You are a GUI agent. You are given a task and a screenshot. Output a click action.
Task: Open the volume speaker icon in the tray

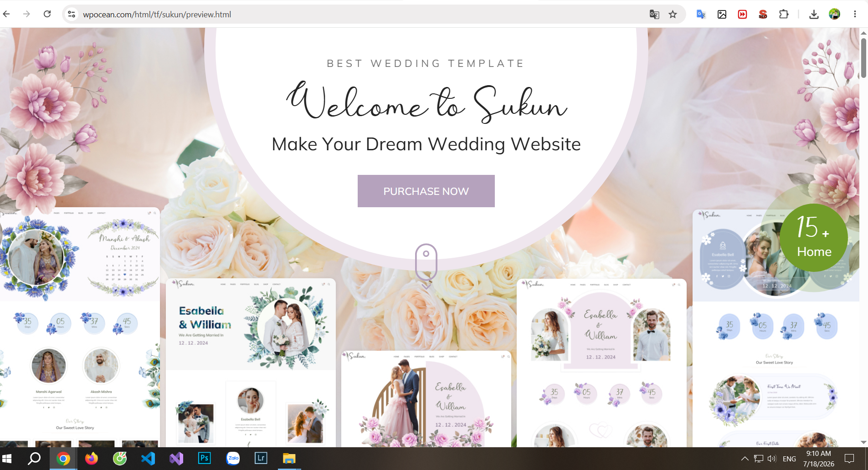coord(771,459)
